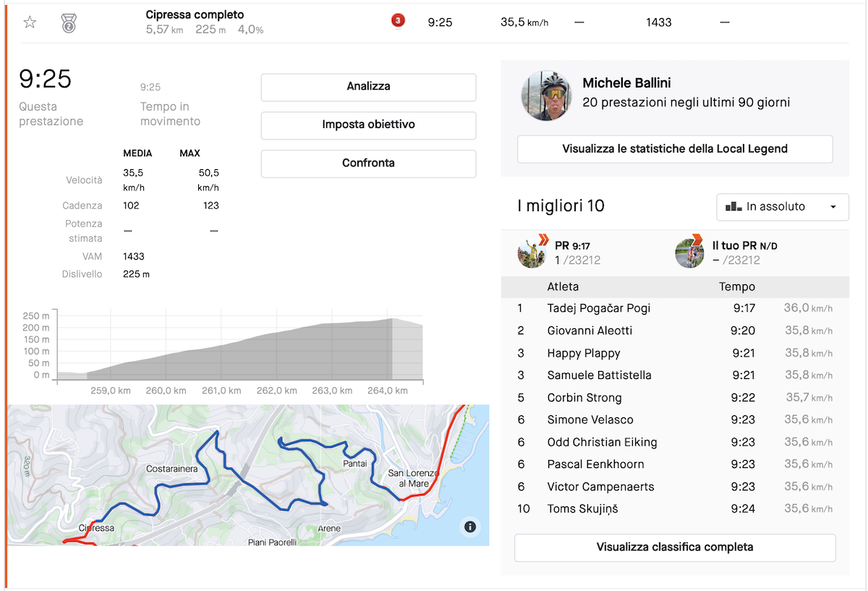
Task: Open Michele Ballini's profile photo
Action: (x=546, y=95)
